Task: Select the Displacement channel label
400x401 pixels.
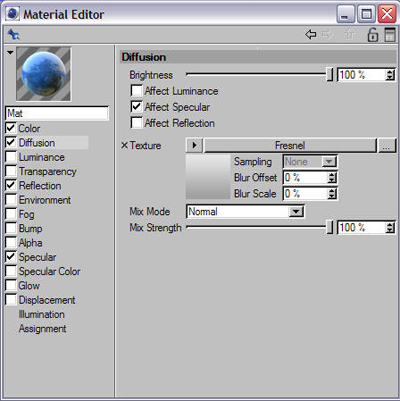Action: (47, 300)
